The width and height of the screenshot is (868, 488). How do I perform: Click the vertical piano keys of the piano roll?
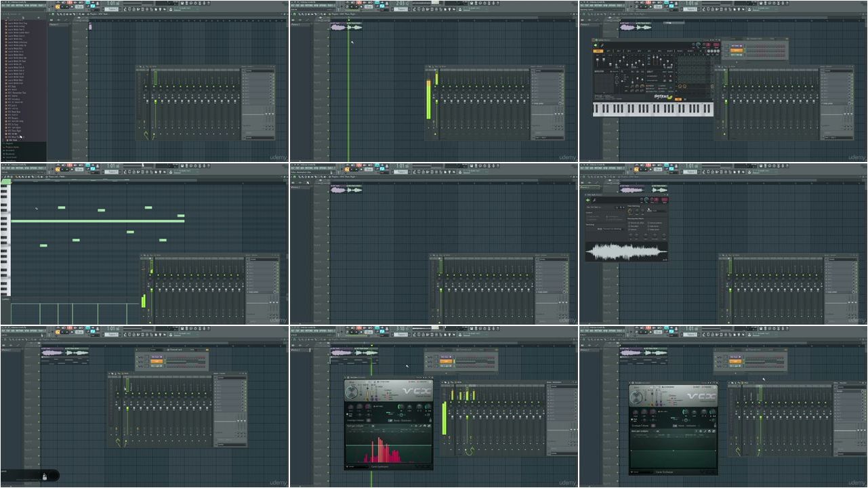coord(5,239)
